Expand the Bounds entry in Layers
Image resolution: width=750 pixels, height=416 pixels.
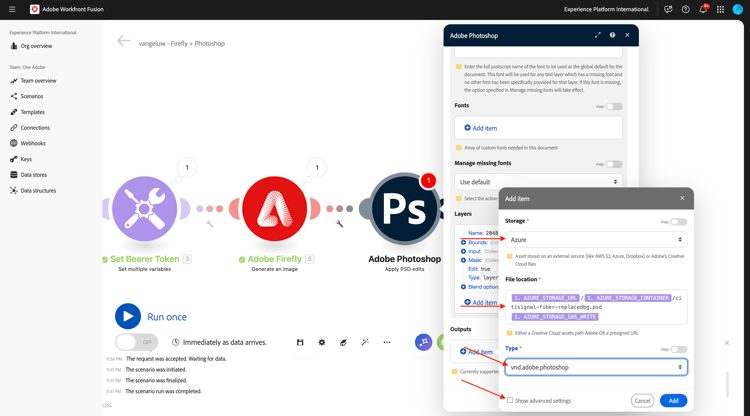pyautogui.click(x=463, y=242)
